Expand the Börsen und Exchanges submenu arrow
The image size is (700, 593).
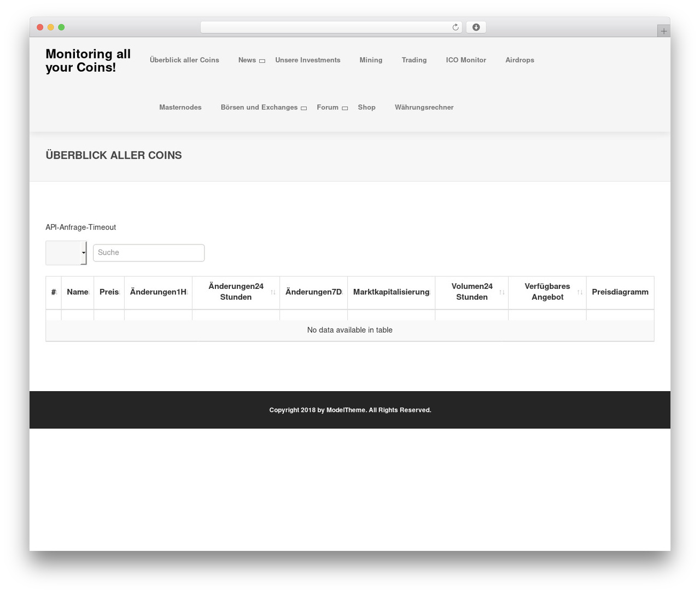[304, 108]
